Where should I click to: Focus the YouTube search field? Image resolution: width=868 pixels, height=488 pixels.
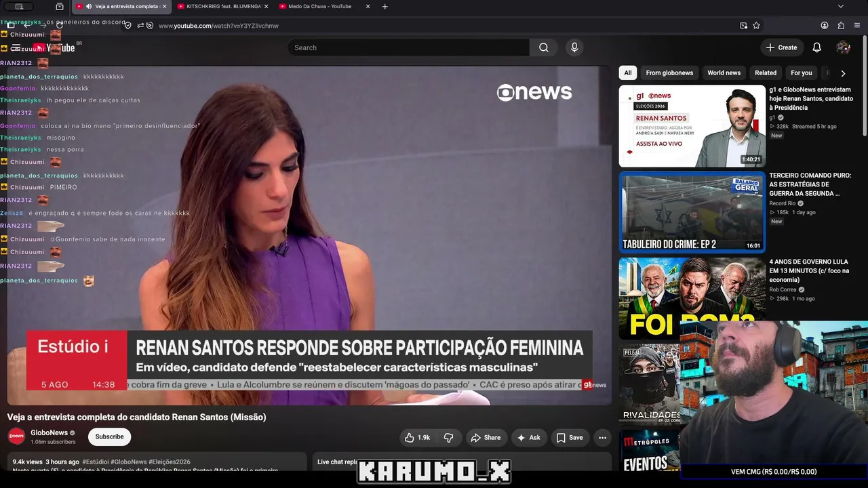click(409, 47)
